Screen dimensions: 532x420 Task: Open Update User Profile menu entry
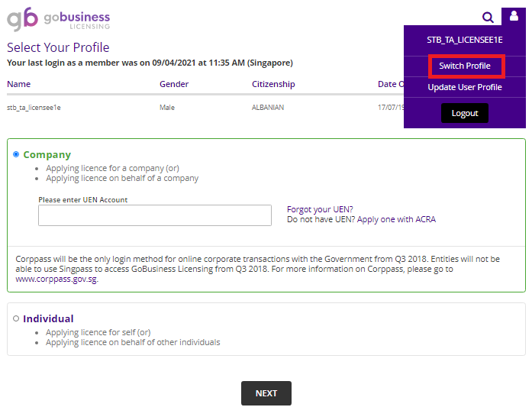coord(465,87)
